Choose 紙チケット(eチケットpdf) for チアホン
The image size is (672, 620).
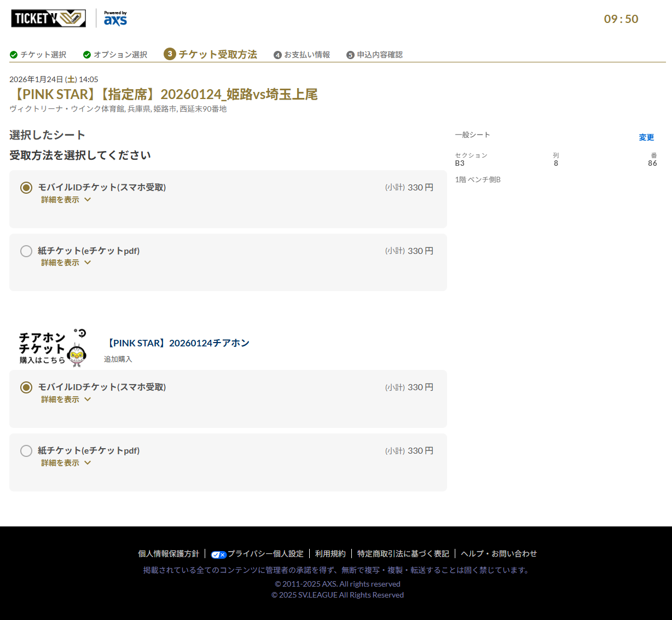pyautogui.click(x=26, y=451)
